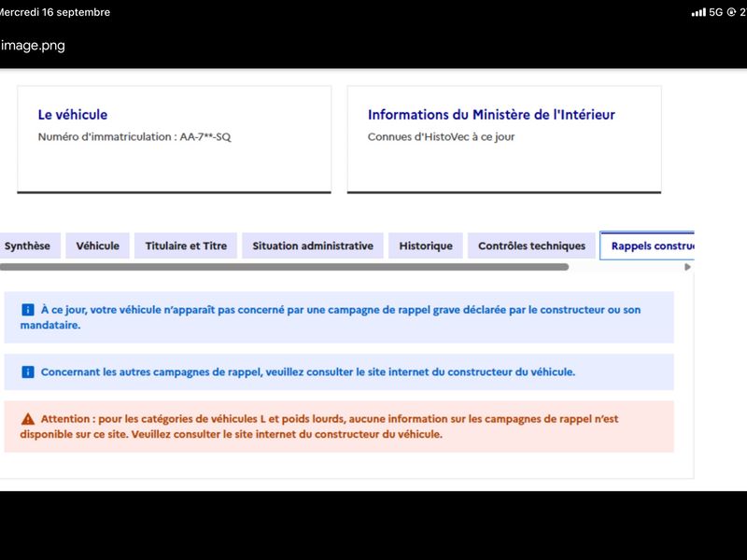
Task: Select the Rappels constructeur tab
Action: [x=647, y=245]
